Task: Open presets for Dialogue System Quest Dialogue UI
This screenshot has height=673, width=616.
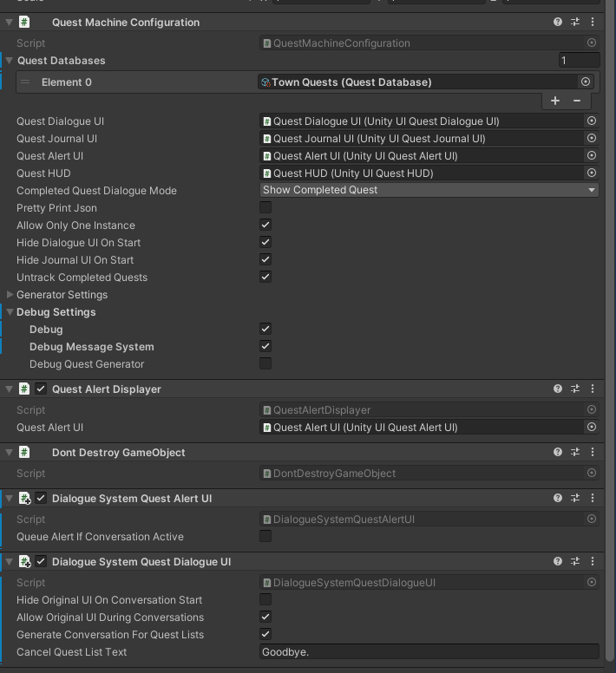Action: pyautogui.click(x=575, y=561)
